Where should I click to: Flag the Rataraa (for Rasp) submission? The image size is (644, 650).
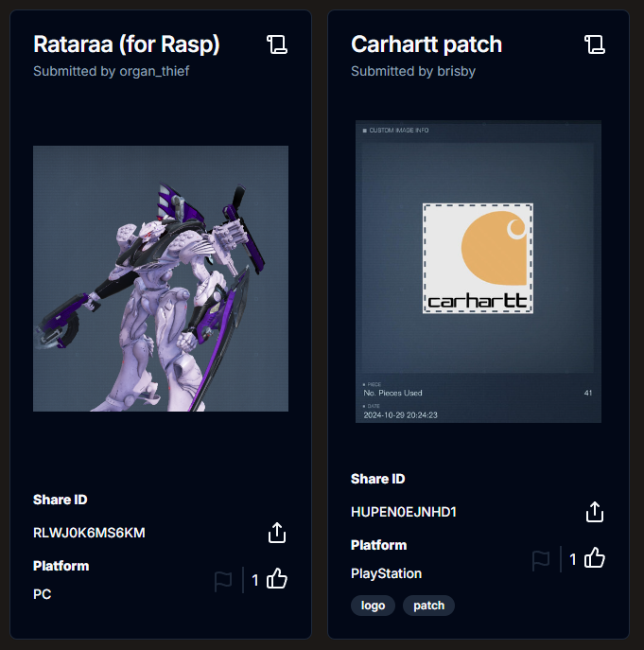(x=223, y=581)
